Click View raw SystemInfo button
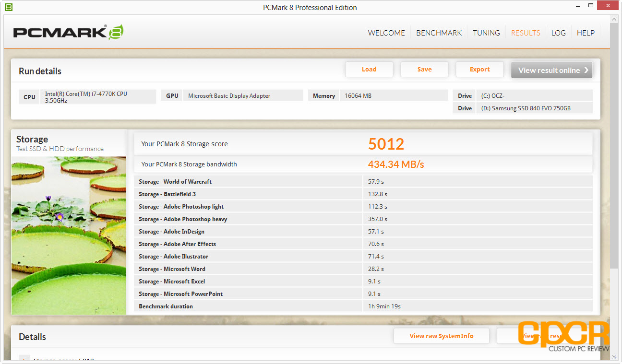The width and height of the screenshot is (622, 364). click(442, 336)
